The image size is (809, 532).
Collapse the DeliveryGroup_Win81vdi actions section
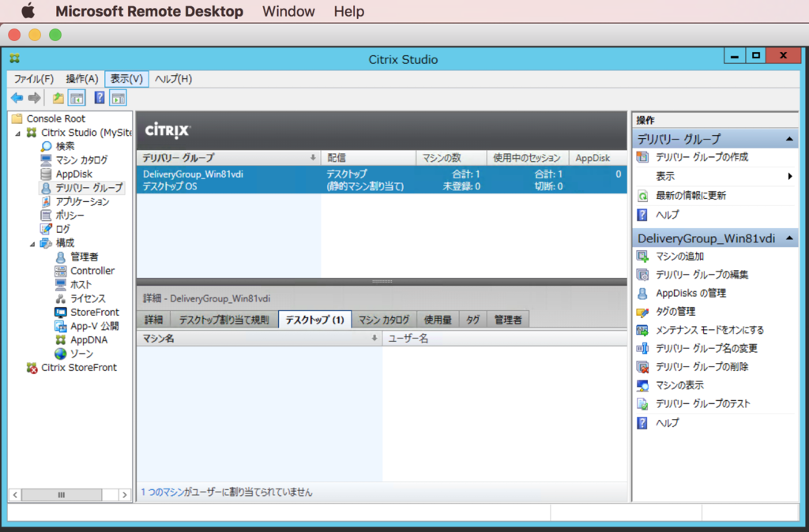coord(789,238)
